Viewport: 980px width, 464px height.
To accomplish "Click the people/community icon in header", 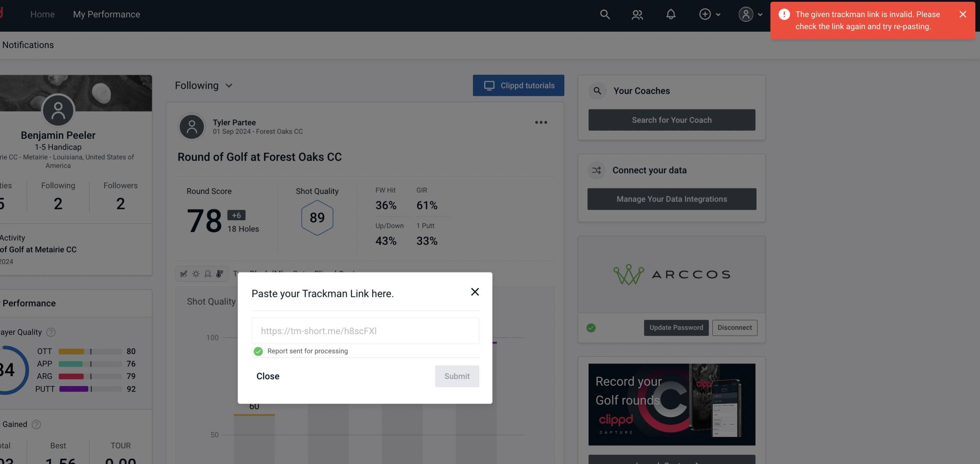I will 637,14.
